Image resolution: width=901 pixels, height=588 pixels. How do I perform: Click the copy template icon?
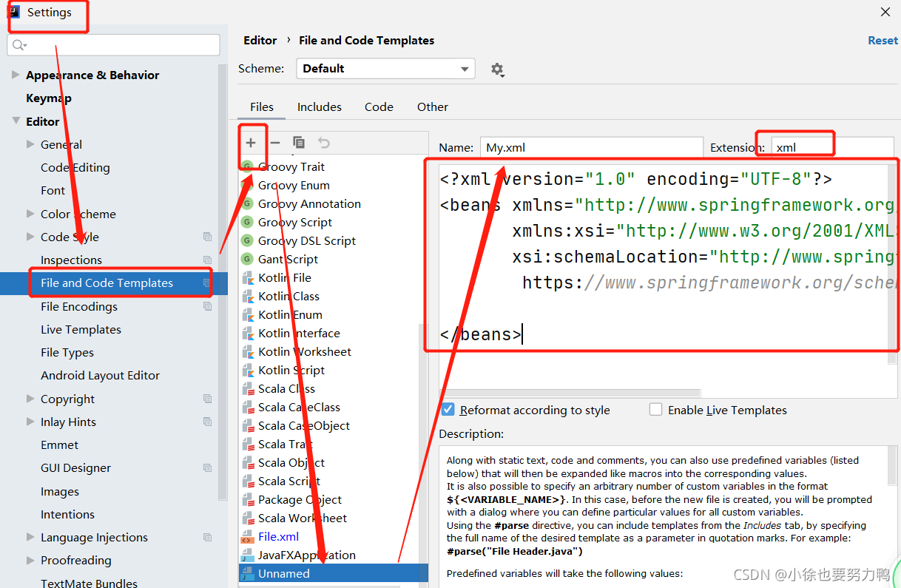pos(299,143)
